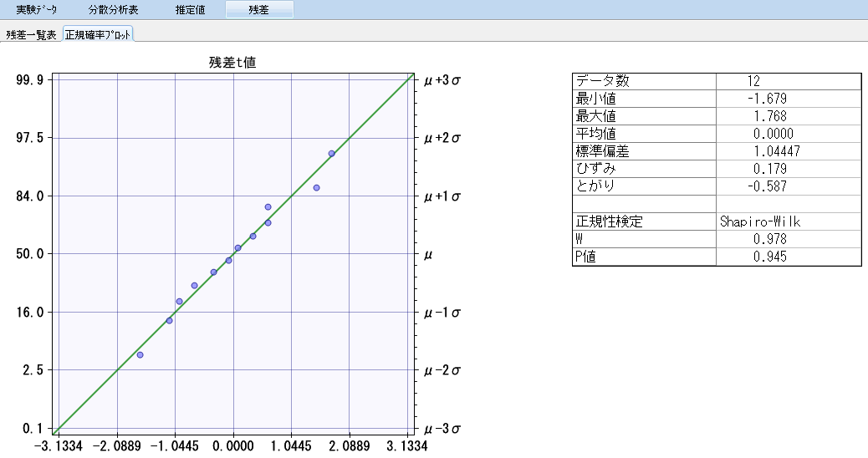Click the 正規性検定 label cell
This screenshot has width=868, height=458.
[x=644, y=221]
